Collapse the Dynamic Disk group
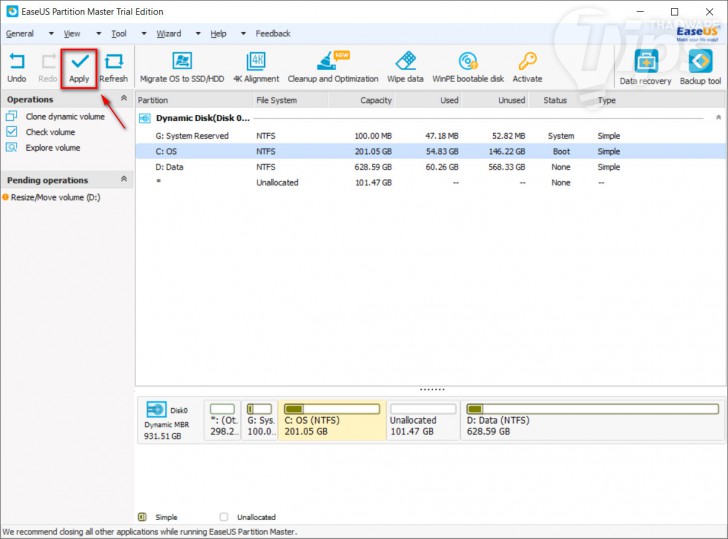The width and height of the screenshot is (728, 539). coord(718,117)
